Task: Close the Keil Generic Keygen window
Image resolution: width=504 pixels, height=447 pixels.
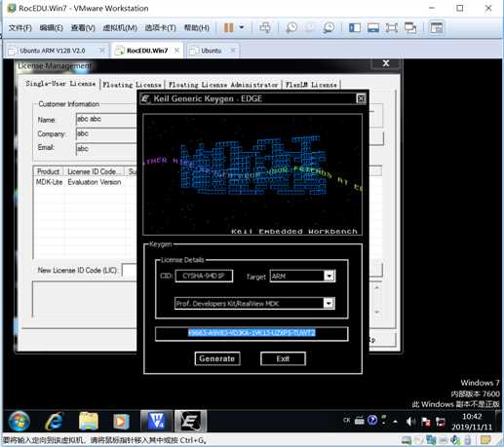Action: (361, 98)
